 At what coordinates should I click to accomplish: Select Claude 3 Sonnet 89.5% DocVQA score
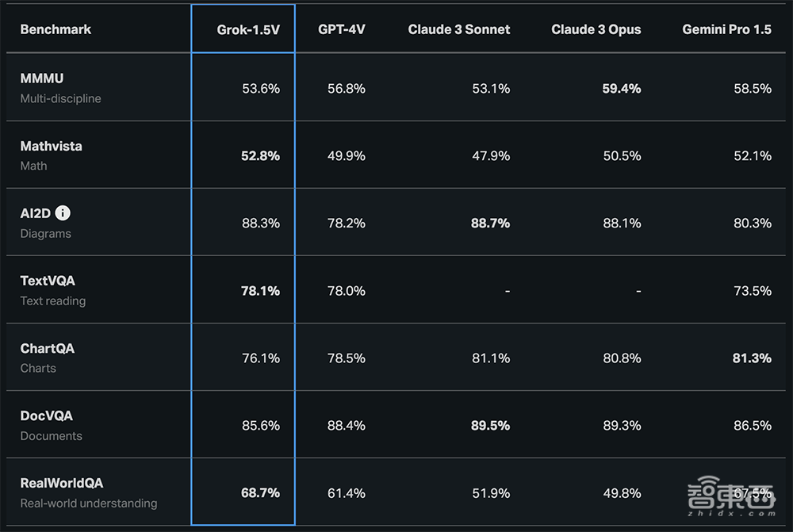pyautogui.click(x=490, y=426)
